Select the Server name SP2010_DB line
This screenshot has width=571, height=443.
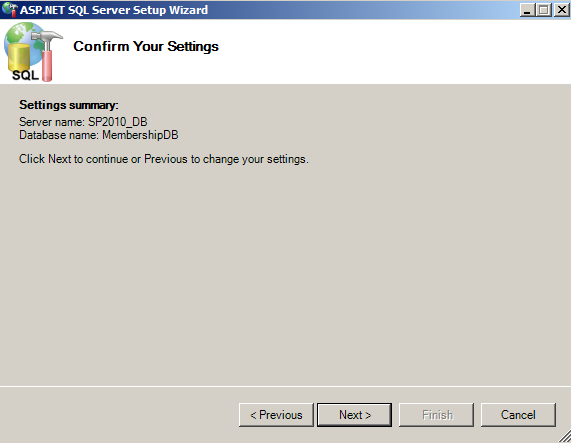(83, 122)
